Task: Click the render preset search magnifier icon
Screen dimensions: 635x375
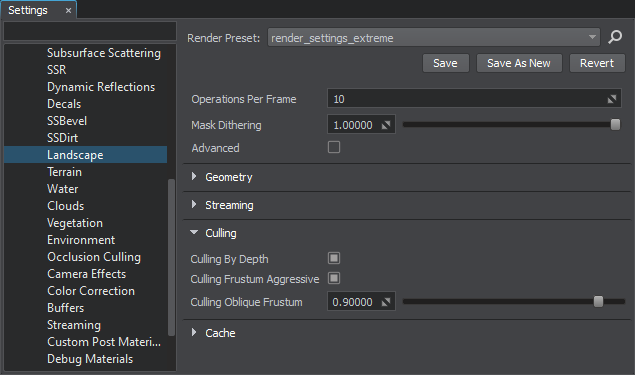Action: 615,37
